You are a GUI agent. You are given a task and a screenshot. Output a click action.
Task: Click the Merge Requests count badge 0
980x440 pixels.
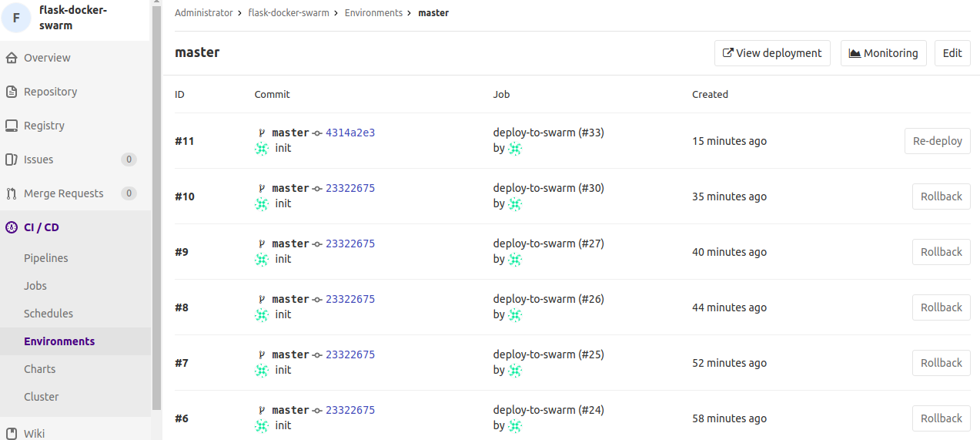click(x=129, y=193)
